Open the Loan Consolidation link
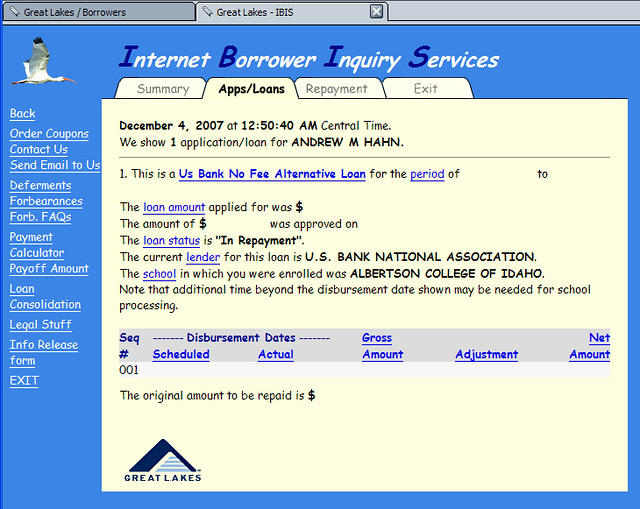 [45, 297]
